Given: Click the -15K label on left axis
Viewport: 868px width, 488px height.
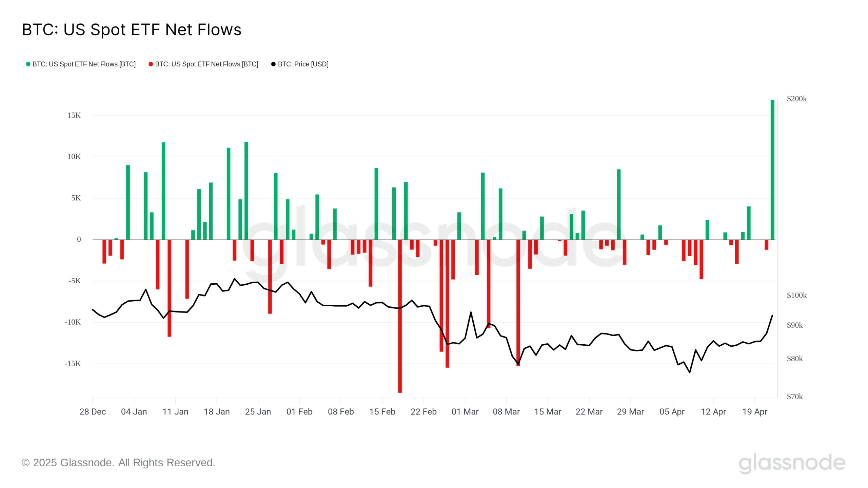Looking at the screenshot, I should [x=73, y=364].
